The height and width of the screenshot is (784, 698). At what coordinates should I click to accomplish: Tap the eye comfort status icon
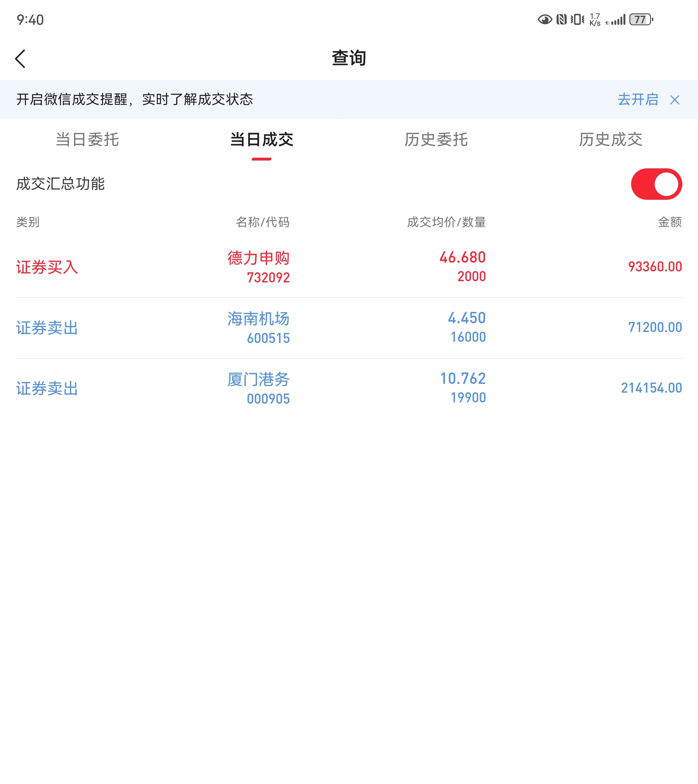point(545,19)
